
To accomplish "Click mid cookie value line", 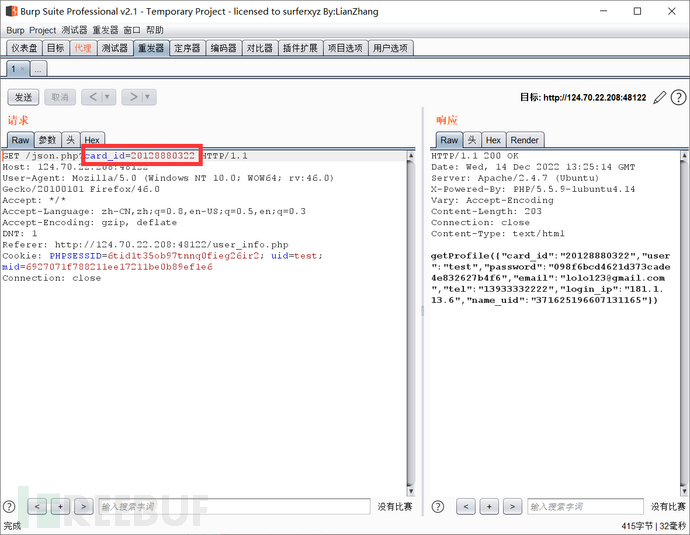I will point(107,267).
